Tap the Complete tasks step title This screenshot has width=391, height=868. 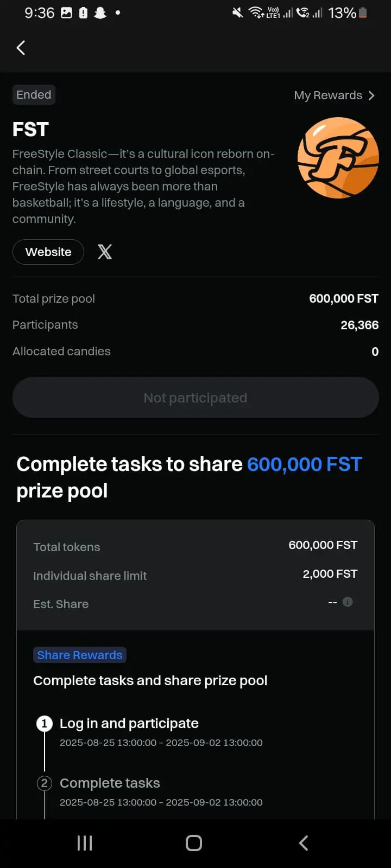tap(110, 783)
